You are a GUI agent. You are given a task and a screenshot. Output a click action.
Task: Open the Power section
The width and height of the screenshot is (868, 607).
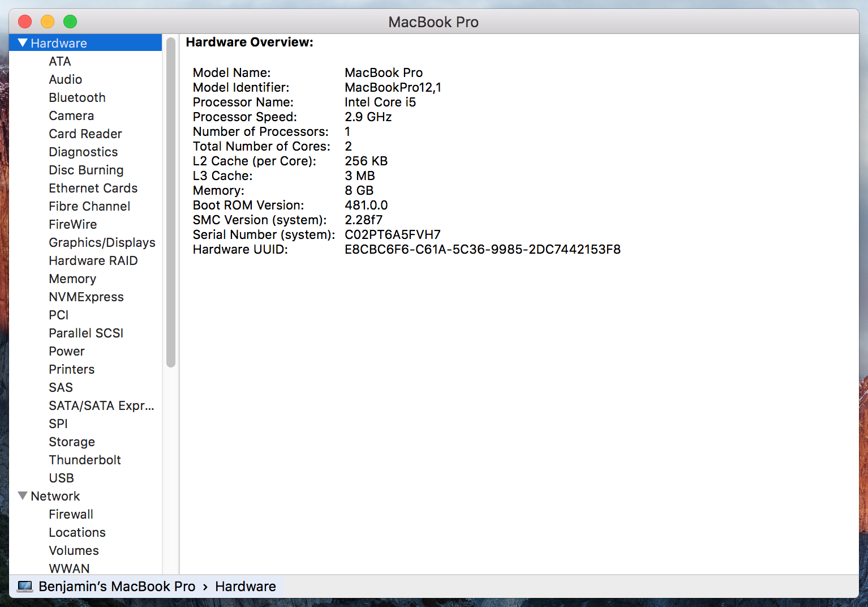click(67, 351)
